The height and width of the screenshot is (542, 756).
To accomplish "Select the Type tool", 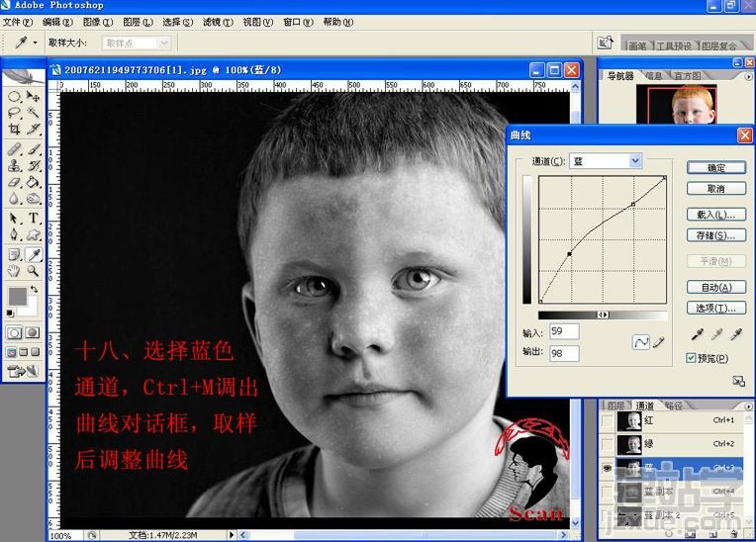I will (x=33, y=219).
